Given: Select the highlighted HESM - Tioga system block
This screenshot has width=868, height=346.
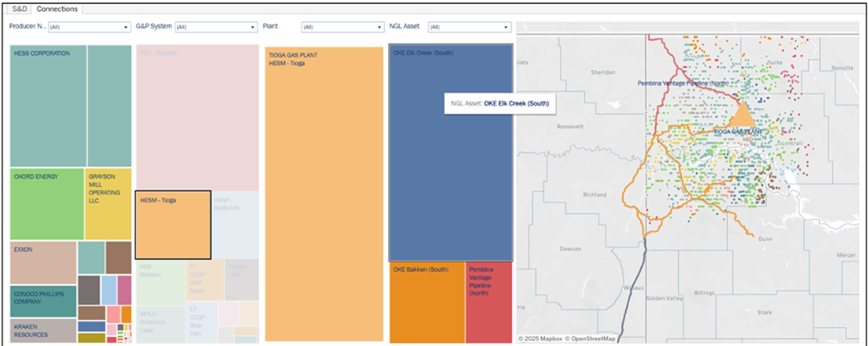Looking at the screenshot, I should pyautogui.click(x=173, y=225).
